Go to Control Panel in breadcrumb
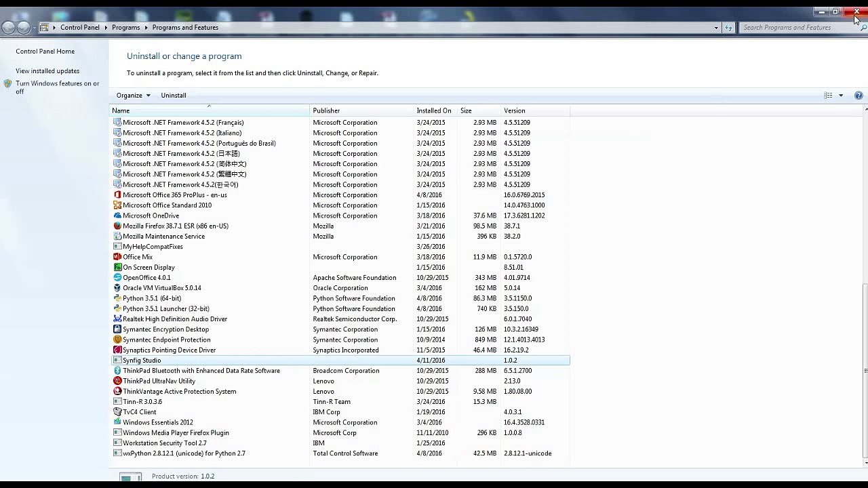 tap(80, 28)
